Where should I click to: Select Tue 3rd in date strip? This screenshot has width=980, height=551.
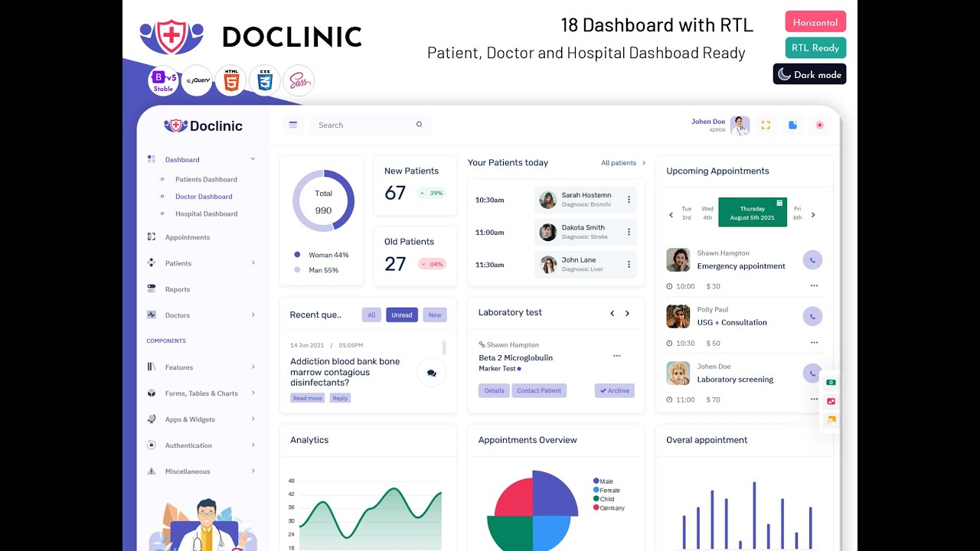[x=686, y=213]
